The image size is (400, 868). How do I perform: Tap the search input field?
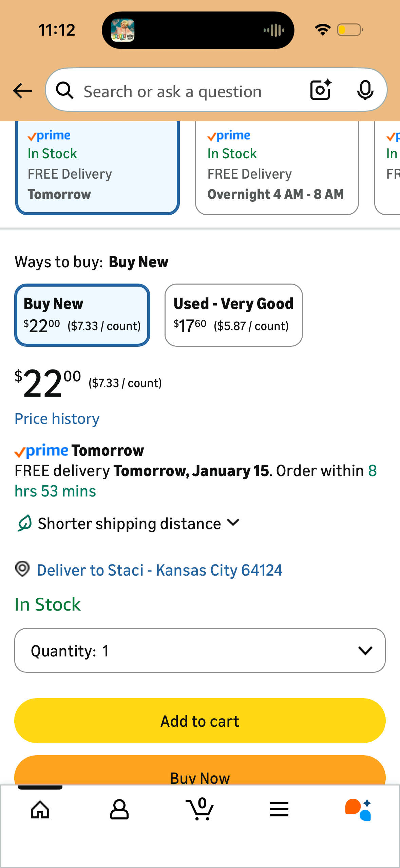coord(190,91)
